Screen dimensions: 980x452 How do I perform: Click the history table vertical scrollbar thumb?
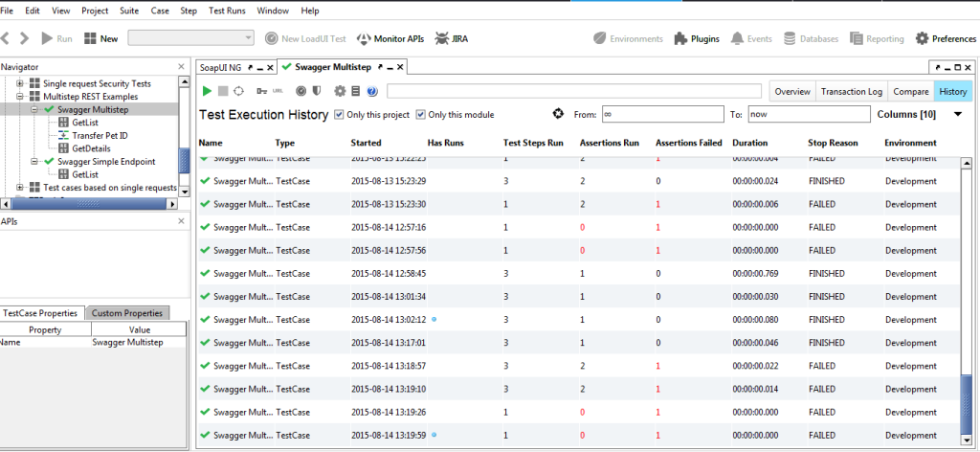click(967, 406)
